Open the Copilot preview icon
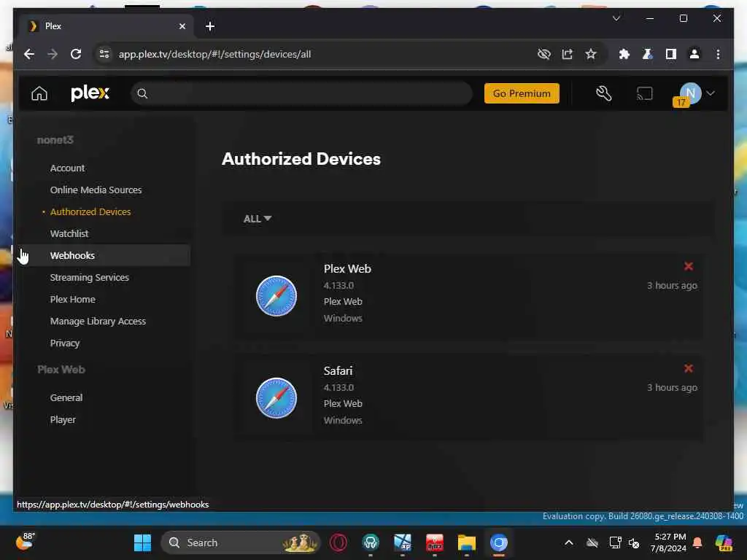Image resolution: width=747 pixels, height=560 pixels. click(724, 542)
